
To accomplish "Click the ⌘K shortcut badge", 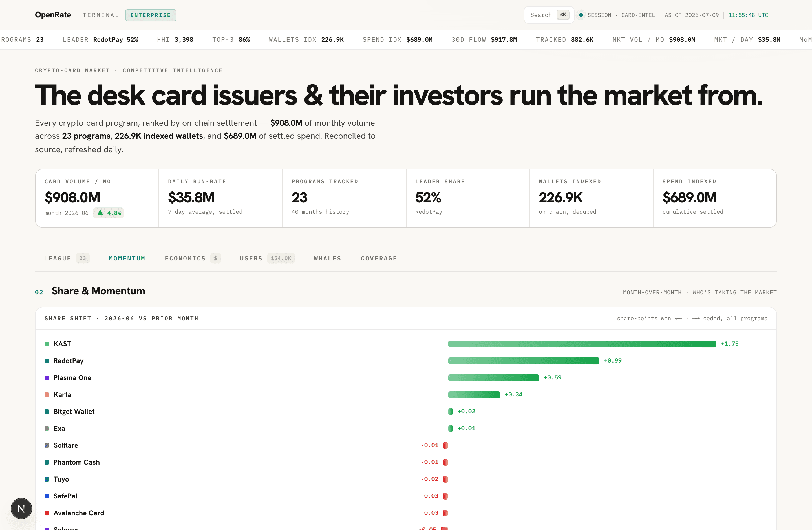I will pyautogui.click(x=562, y=15).
